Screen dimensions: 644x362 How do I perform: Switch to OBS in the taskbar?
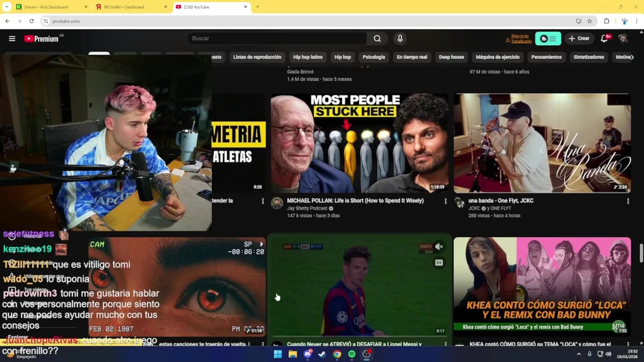[x=367, y=354]
